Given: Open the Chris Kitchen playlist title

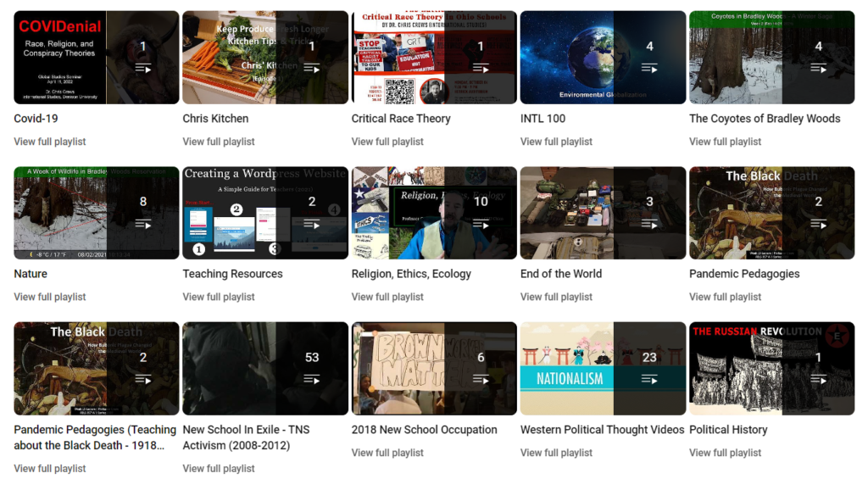Looking at the screenshot, I should click(x=215, y=119).
